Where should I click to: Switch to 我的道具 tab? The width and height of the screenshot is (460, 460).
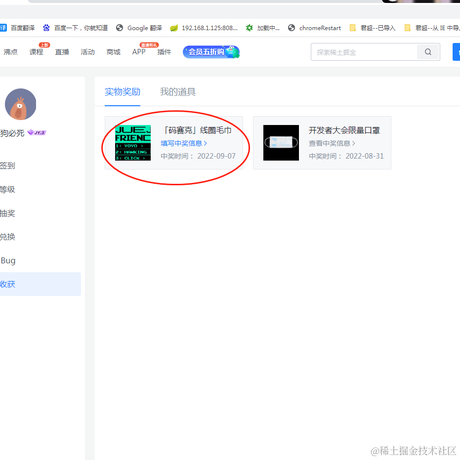coord(178,92)
